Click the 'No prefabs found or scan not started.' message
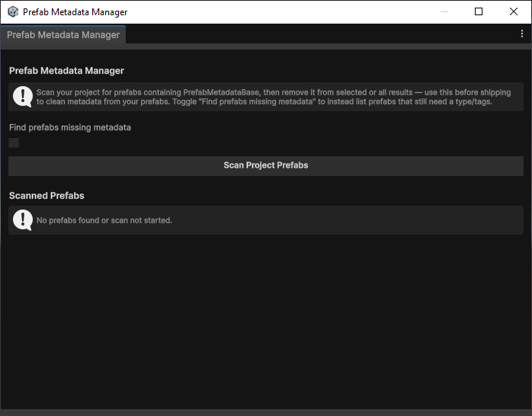 pyautogui.click(x=104, y=220)
